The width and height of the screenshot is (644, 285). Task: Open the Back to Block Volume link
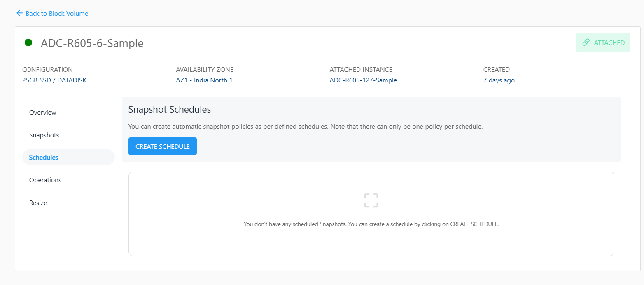57,14
